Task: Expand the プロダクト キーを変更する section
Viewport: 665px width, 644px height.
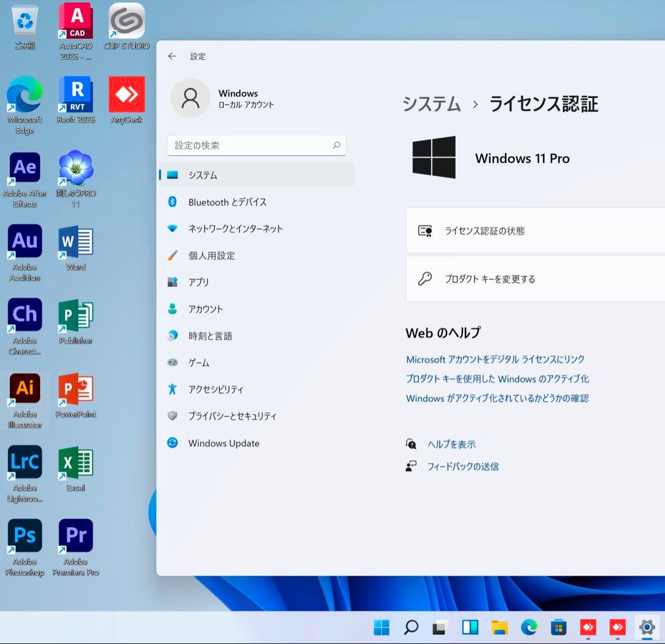Action: point(536,278)
